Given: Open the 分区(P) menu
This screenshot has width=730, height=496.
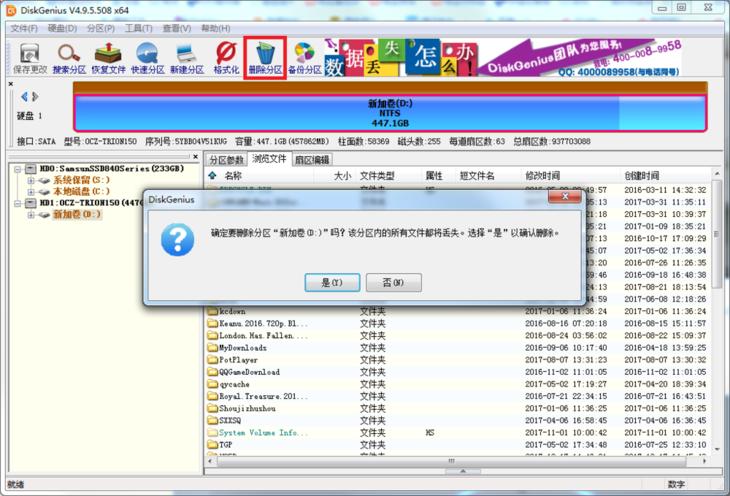Looking at the screenshot, I should click(x=101, y=28).
